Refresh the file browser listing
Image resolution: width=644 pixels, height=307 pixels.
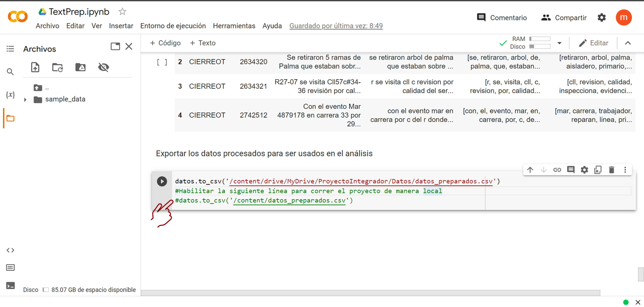point(57,67)
